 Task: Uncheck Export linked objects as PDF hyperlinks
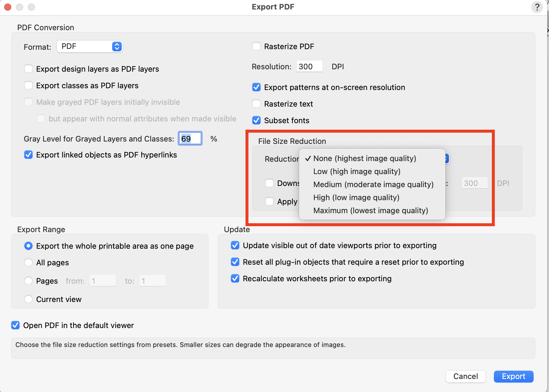coord(28,155)
